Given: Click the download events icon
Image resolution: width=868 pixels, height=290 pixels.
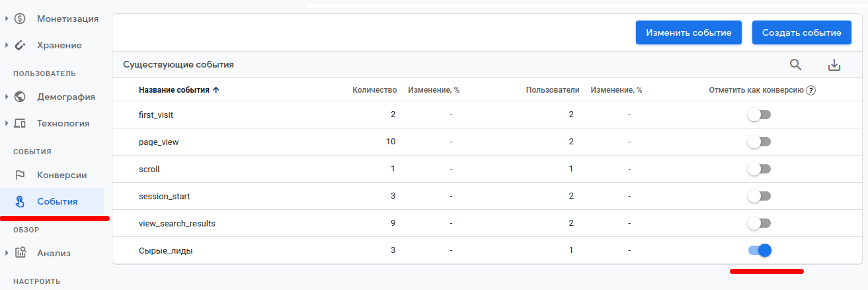Looking at the screenshot, I should pos(834,65).
